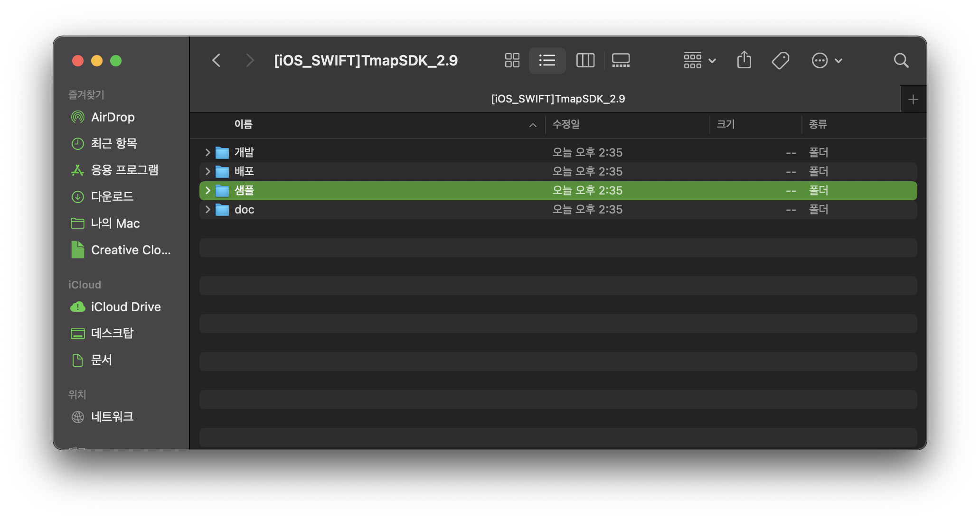The width and height of the screenshot is (980, 520).
Task: Open the group-by options dropdown
Action: pyautogui.click(x=699, y=60)
